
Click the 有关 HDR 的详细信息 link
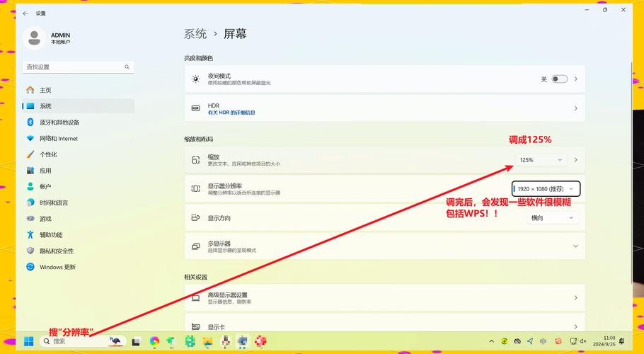click(231, 113)
